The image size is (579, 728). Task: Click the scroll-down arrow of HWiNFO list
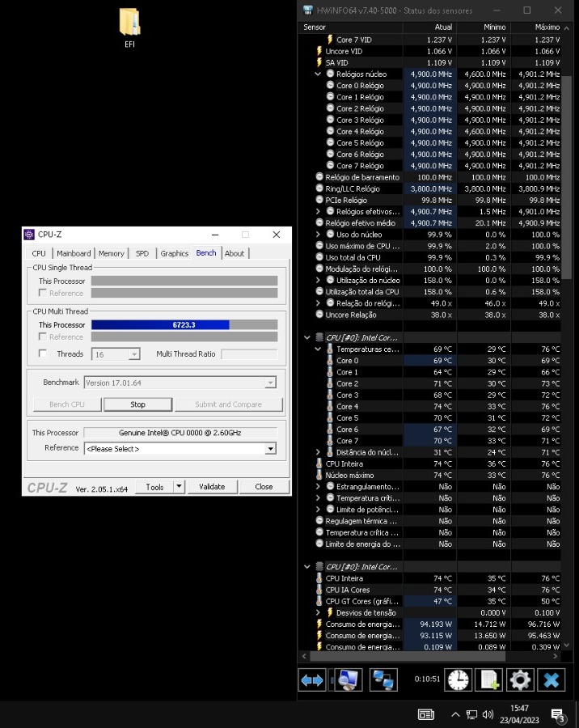[566, 645]
